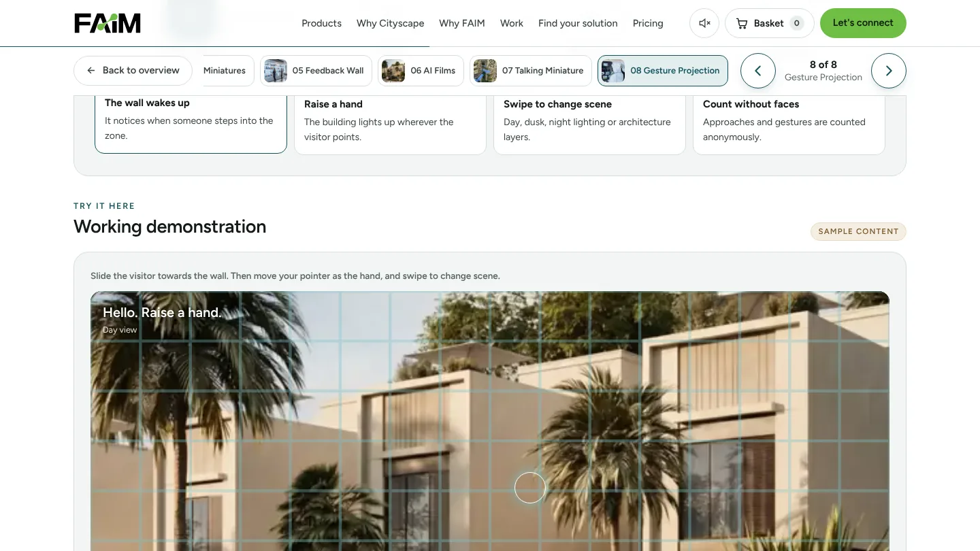Open Why FAIM menu item
Viewport: 980px width, 551px height.
pos(462,23)
